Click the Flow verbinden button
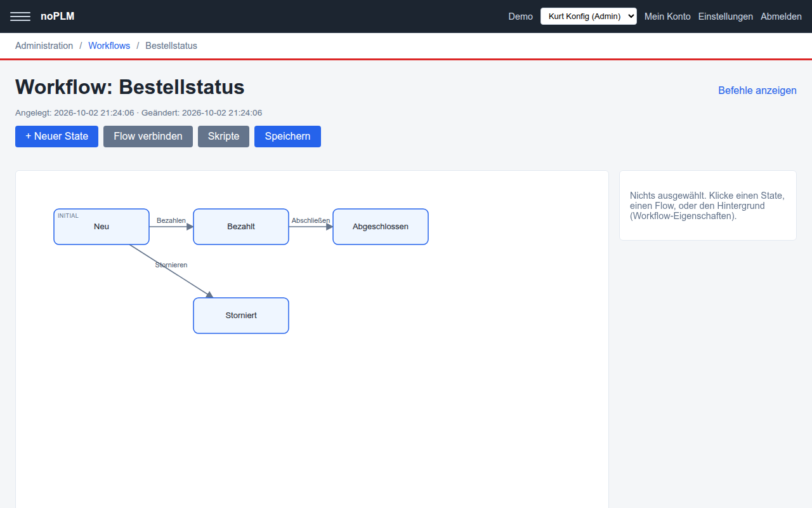 pos(148,137)
